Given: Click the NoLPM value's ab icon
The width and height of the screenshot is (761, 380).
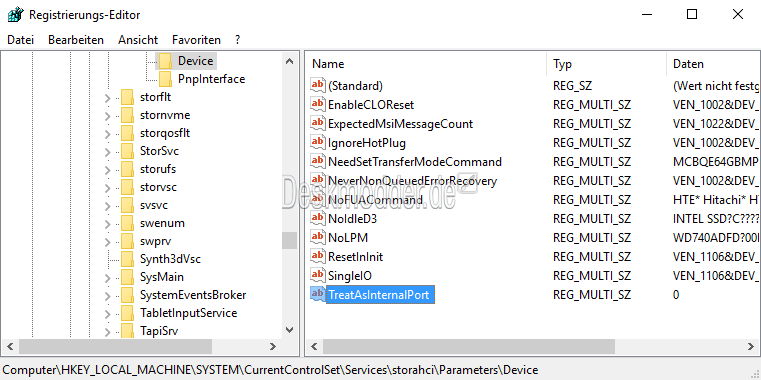Looking at the screenshot, I should tap(317, 237).
